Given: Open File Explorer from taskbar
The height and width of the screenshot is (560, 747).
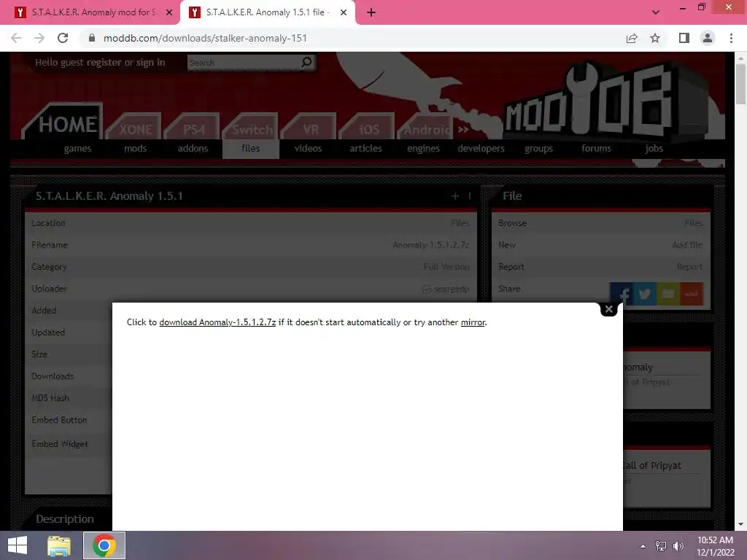Looking at the screenshot, I should [59, 545].
